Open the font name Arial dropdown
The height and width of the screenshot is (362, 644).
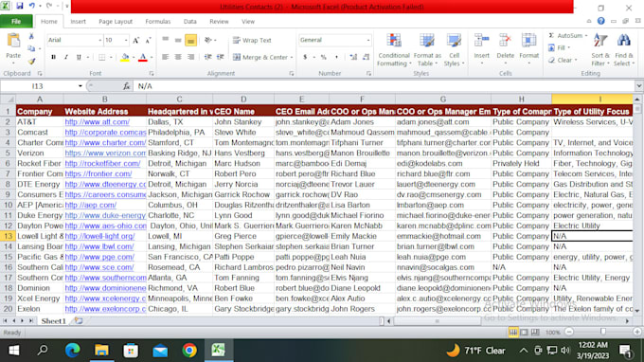[x=99, y=40]
